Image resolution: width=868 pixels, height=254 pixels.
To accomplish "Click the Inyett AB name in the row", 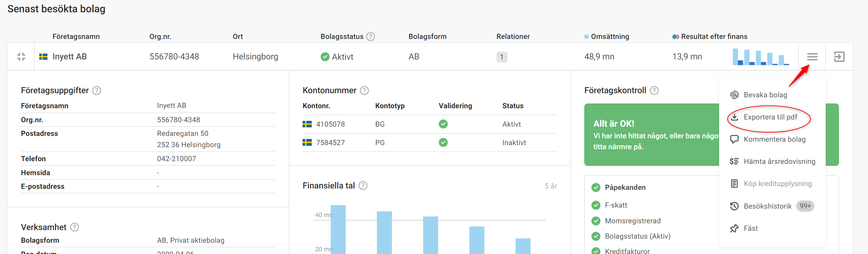I will (70, 57).
